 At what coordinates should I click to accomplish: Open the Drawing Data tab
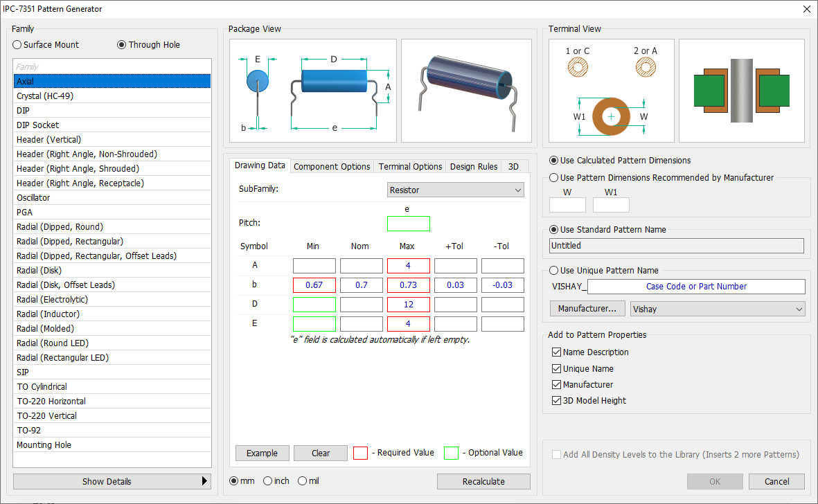(x=260, y=165)
